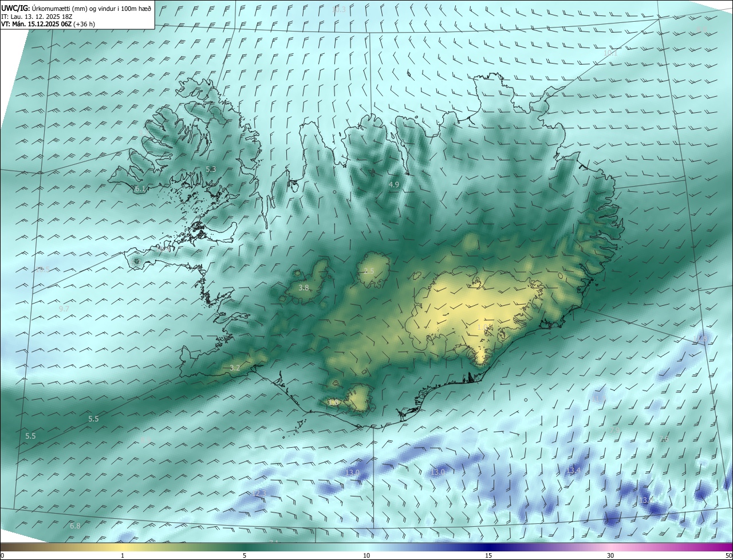Click the 50 tick on the color scale
This screenshot has height=560, width=733.
(x=728, y=556)
